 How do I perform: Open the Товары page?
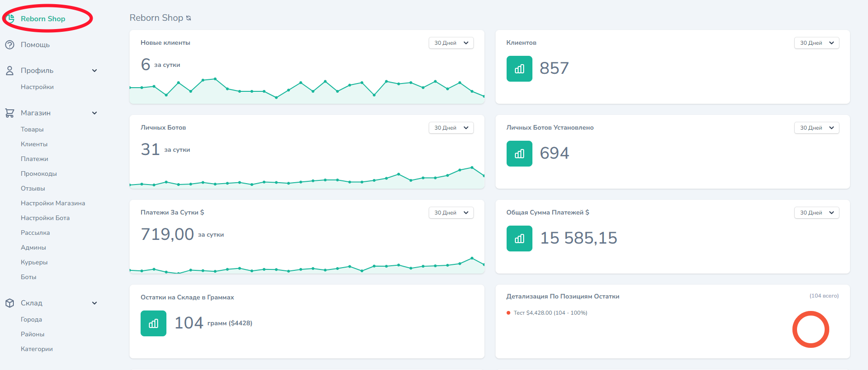[32, 129]
